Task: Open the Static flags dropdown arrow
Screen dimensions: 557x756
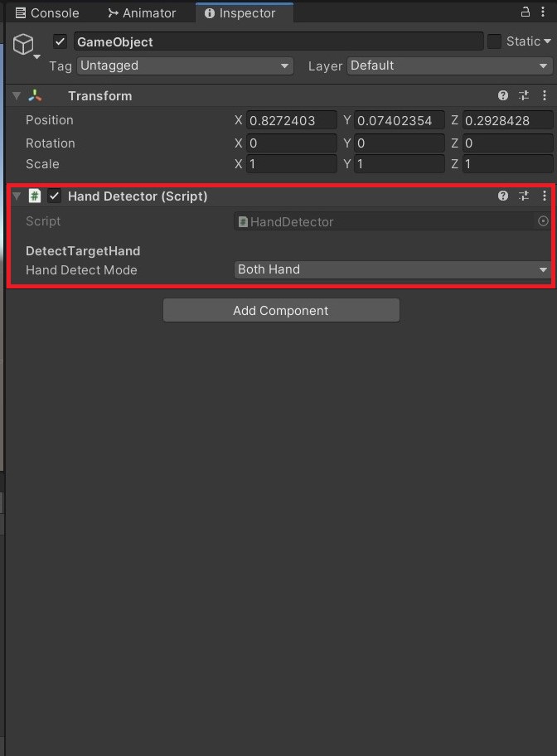Action: [547, 41]
